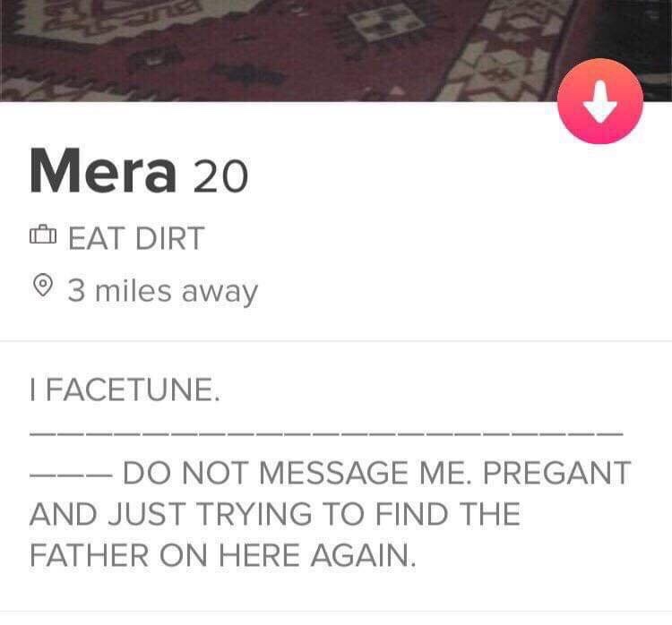
Task: Click the age number 20
Action: coord(220,176)
